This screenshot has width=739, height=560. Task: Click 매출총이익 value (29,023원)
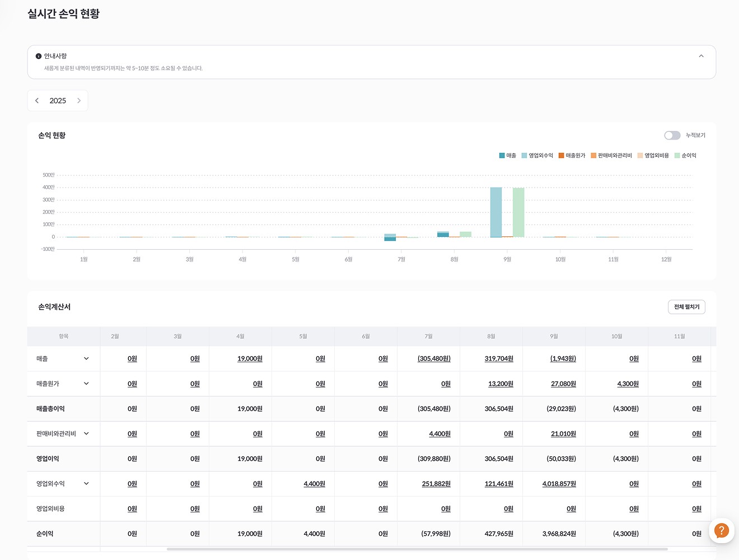click(x=561, y=409)
